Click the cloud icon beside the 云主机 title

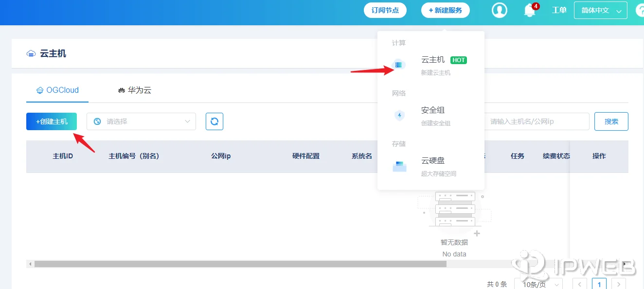pos(31,53)
